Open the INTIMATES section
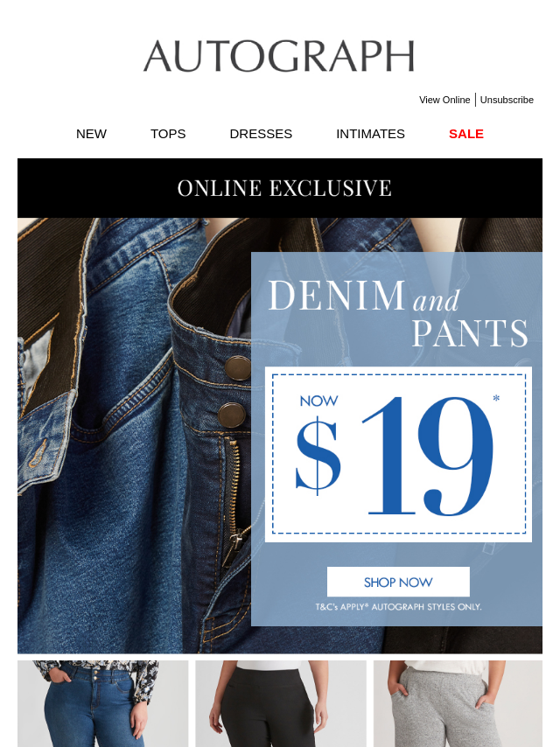The image size is (560, 747). pyautogui.click(x=370, y=134)
